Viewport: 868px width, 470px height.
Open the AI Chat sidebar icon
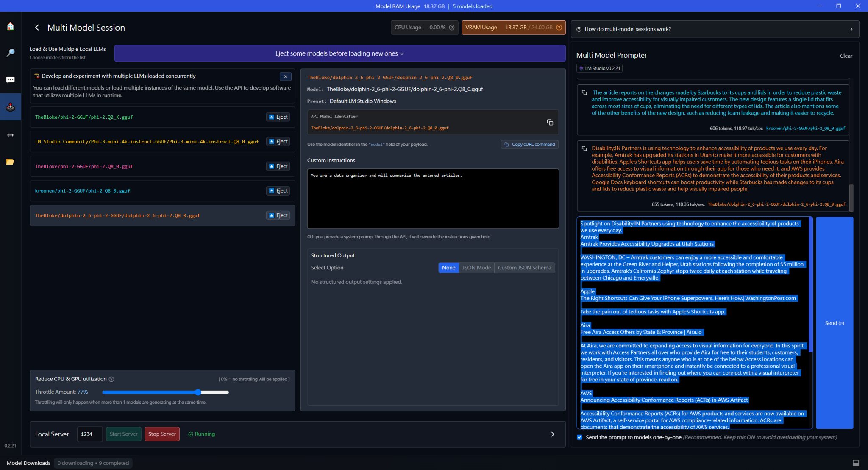tap(10, 80)
